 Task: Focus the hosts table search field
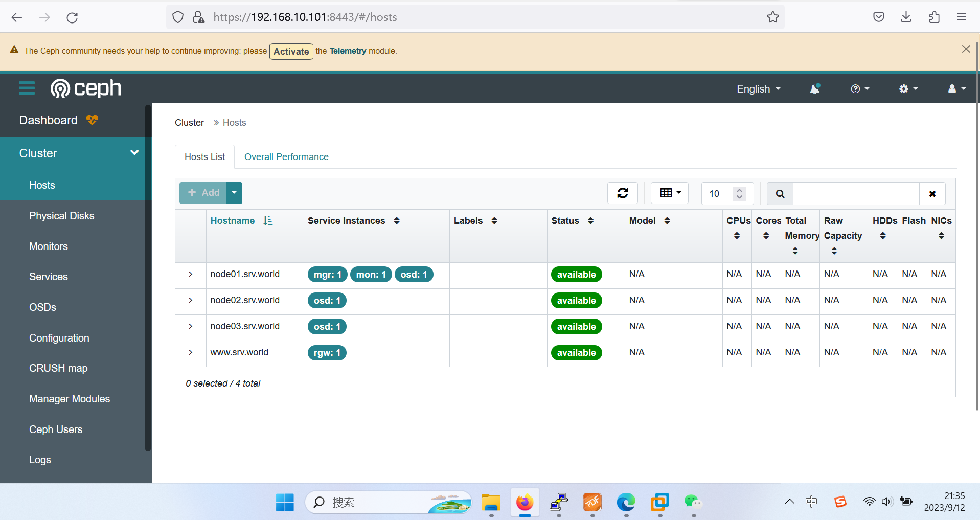[x=856, y=194]
